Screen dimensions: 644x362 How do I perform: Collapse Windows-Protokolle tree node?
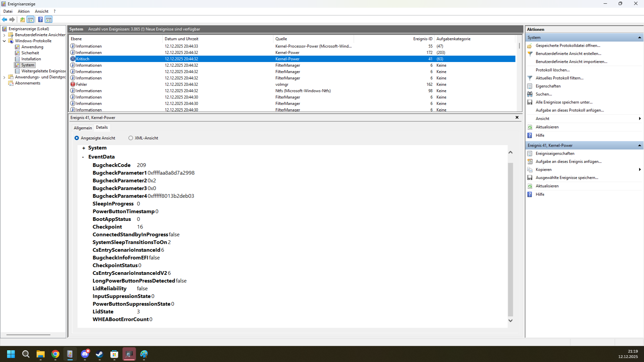click(x=4, y=41)
